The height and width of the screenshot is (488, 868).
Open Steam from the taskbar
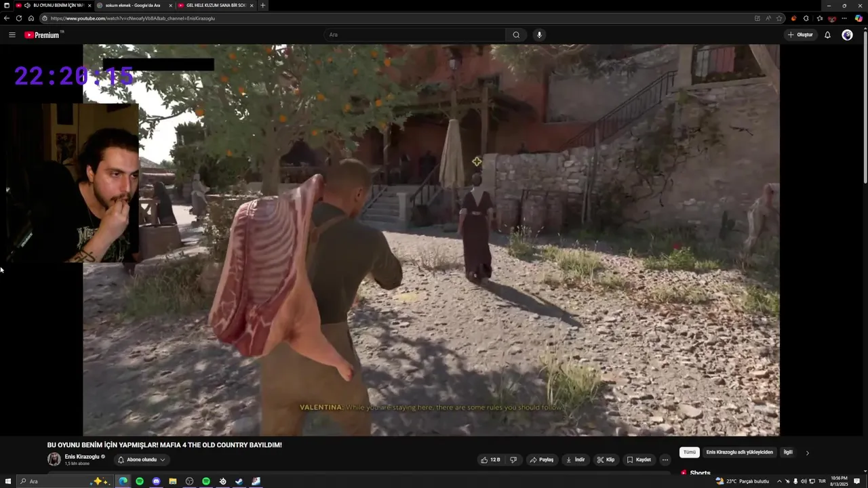[239, 481]
